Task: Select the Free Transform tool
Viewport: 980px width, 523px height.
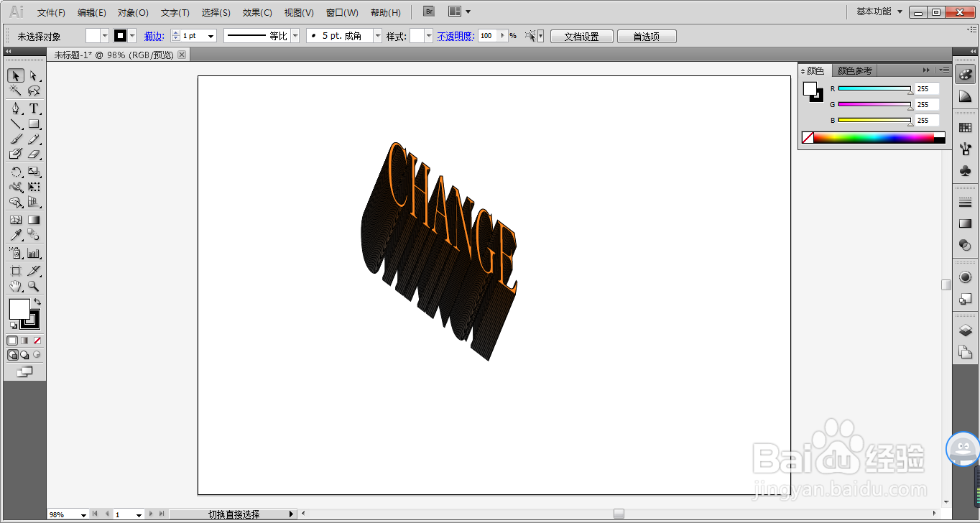Action: pos(33,187)
